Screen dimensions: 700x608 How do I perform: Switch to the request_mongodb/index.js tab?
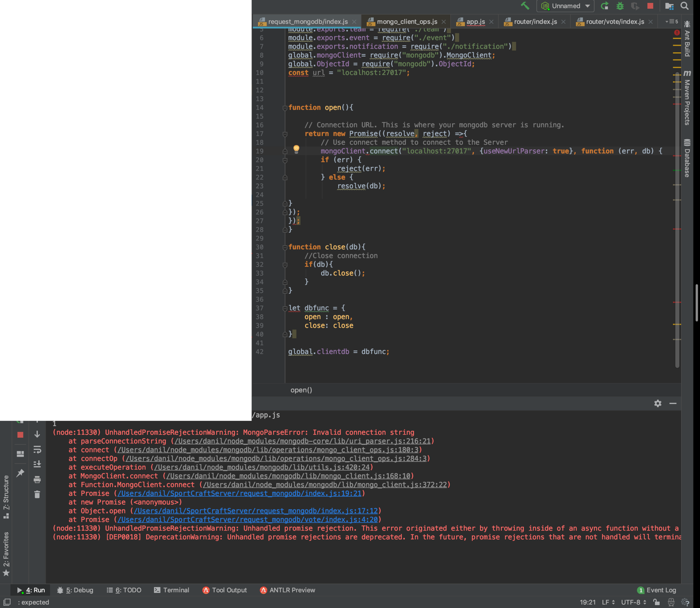308,22
